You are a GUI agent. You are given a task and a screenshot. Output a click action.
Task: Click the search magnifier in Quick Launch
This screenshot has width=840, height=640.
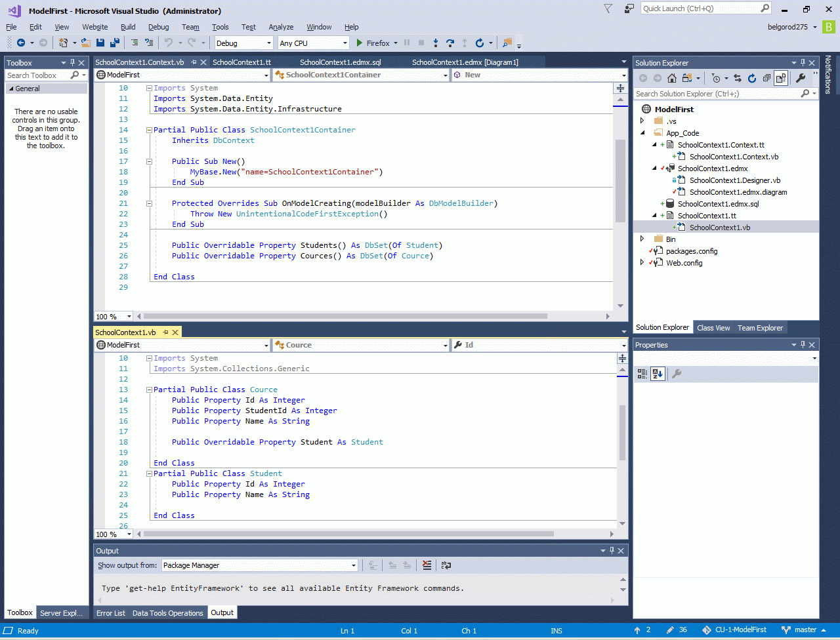(765, 9)
